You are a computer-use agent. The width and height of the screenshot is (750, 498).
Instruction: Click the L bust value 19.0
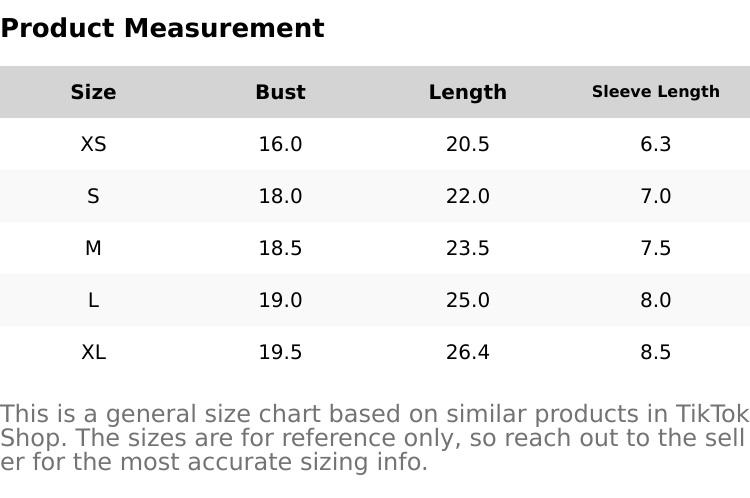pos(280,300)
